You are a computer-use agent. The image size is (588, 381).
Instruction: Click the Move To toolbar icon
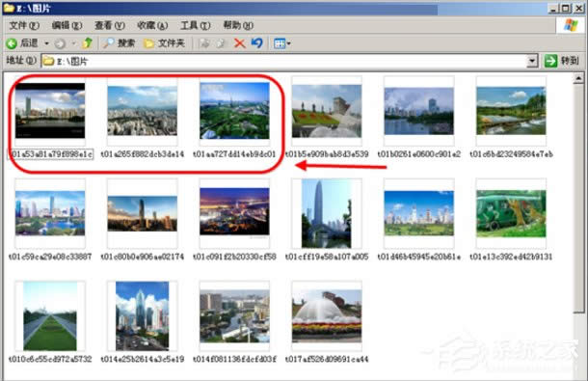coord(204,43)
